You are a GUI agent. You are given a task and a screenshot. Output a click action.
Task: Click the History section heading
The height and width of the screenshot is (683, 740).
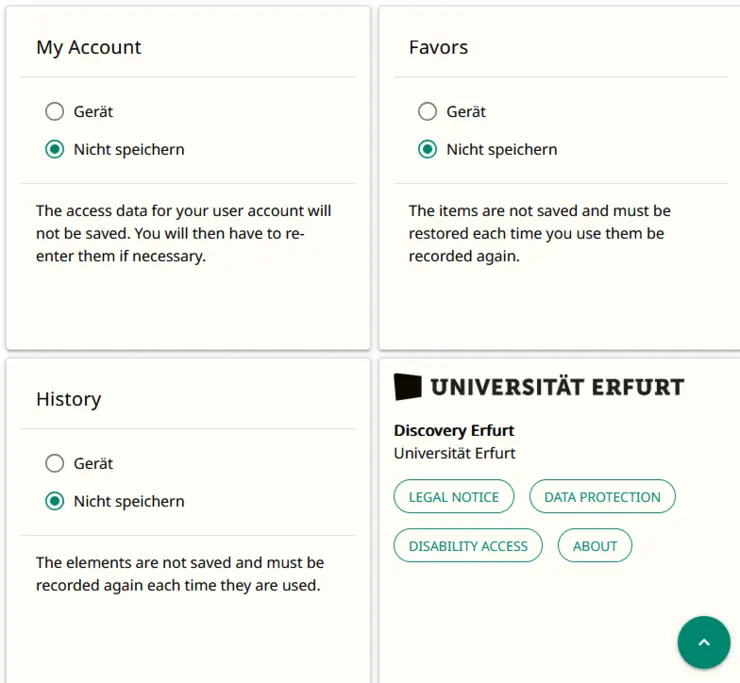68,399
